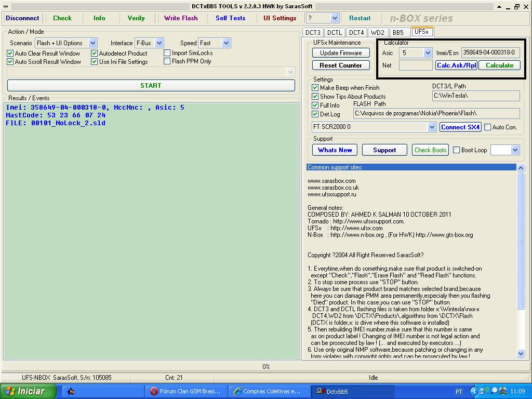Toggle Show Tips About Products
Screen dimensions: 532x399
click(x=315, y=96)
